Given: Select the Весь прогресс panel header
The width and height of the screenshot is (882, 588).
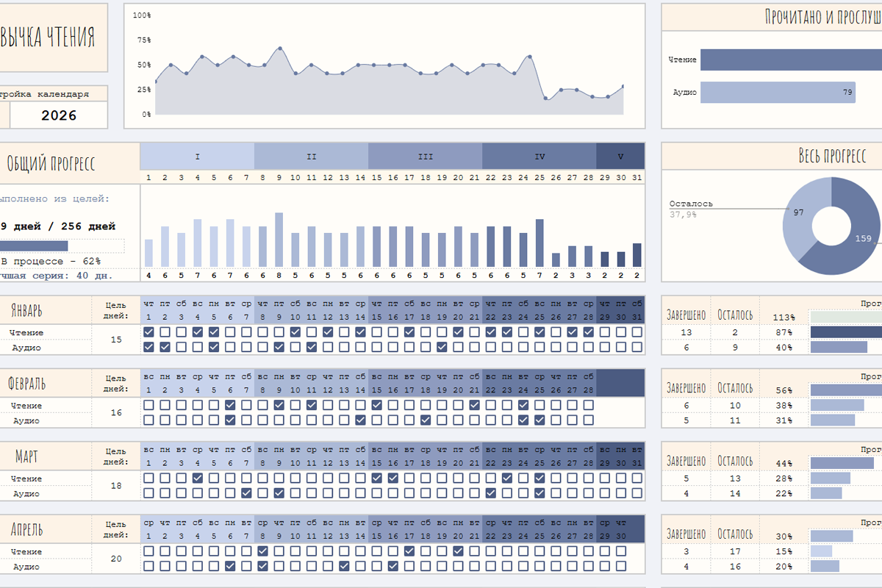Looking at the screenshot, I should pyautogui.click(x=772, y=156).
